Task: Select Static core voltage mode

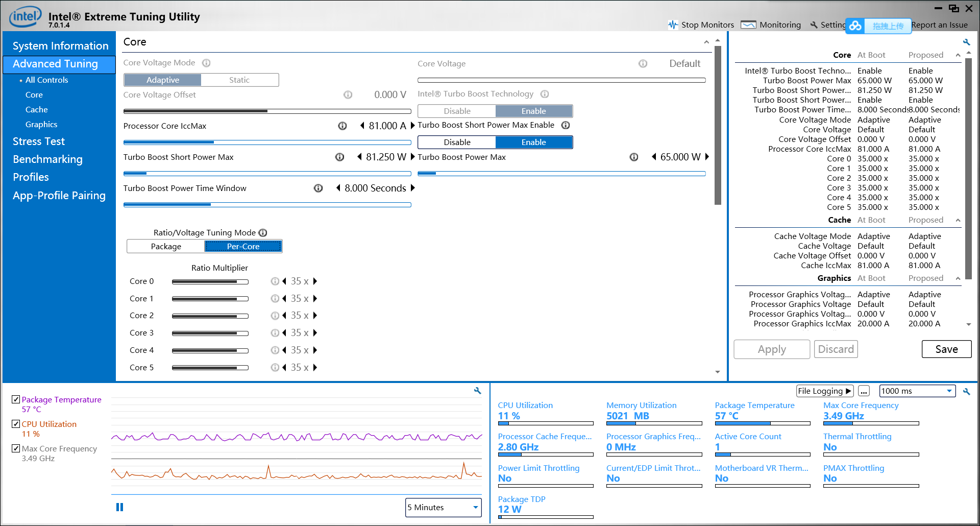Action: click(239, 80)
